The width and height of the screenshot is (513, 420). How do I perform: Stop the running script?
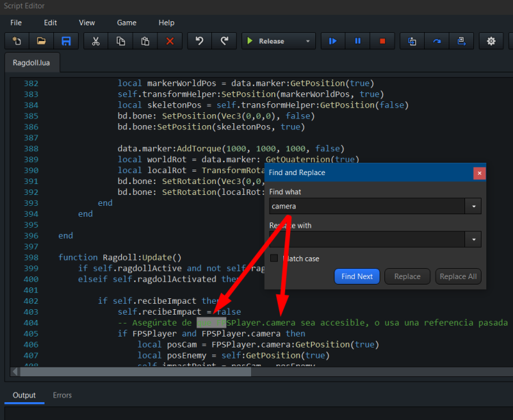(x=382, y=41)
